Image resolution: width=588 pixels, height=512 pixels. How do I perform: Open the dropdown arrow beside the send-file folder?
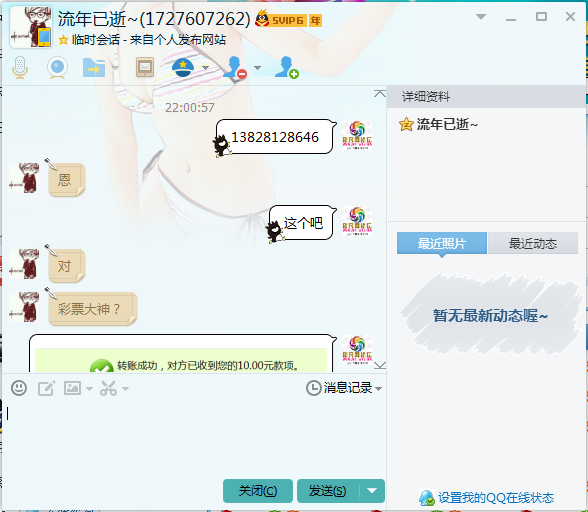coord(115,68)
